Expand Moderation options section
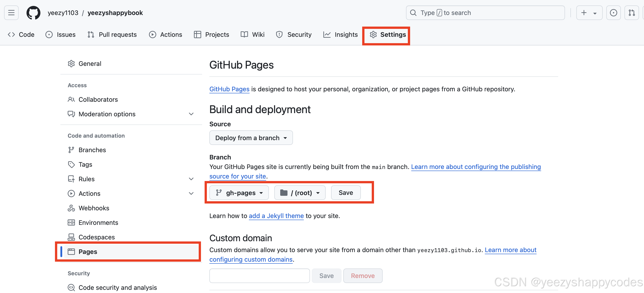 (191, 114)
